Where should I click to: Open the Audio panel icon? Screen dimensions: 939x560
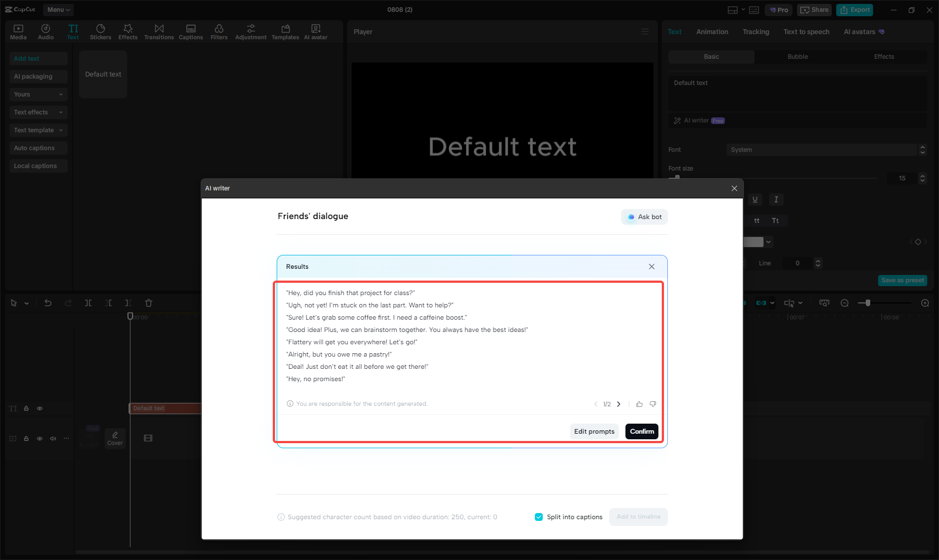[x=46, y=32]
